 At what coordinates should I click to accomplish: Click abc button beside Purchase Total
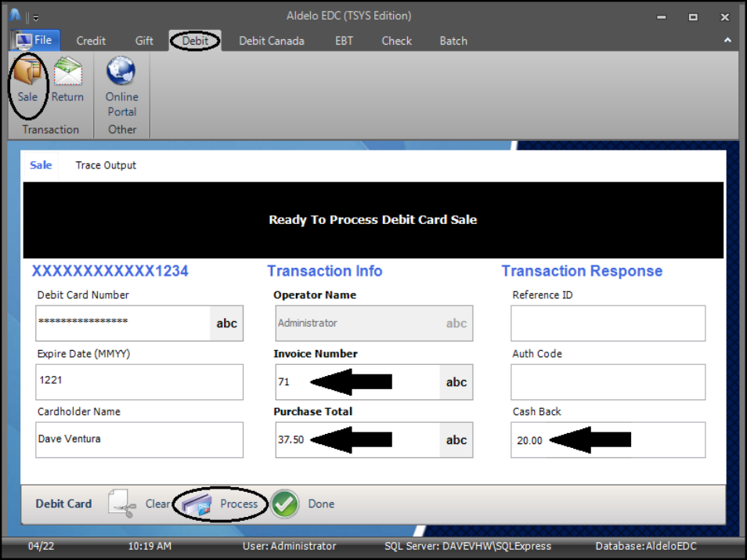pyautogui.click(x=456, y=439)
